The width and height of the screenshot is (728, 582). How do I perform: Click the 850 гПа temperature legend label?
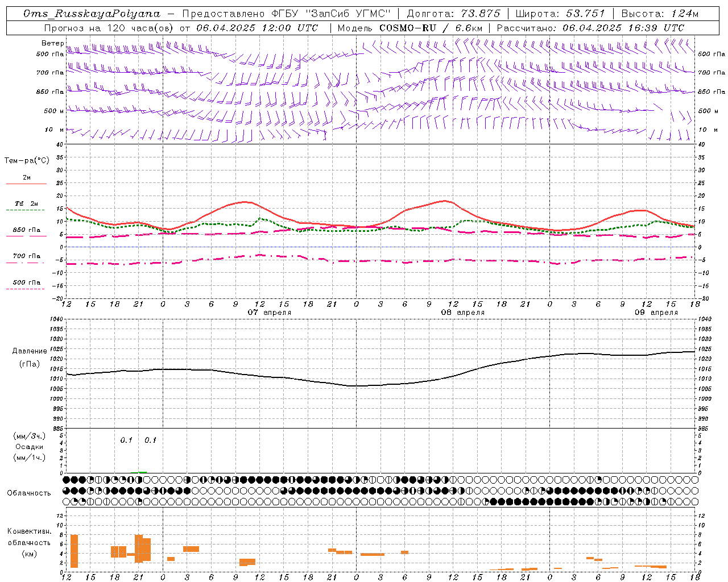coord(27,230)
